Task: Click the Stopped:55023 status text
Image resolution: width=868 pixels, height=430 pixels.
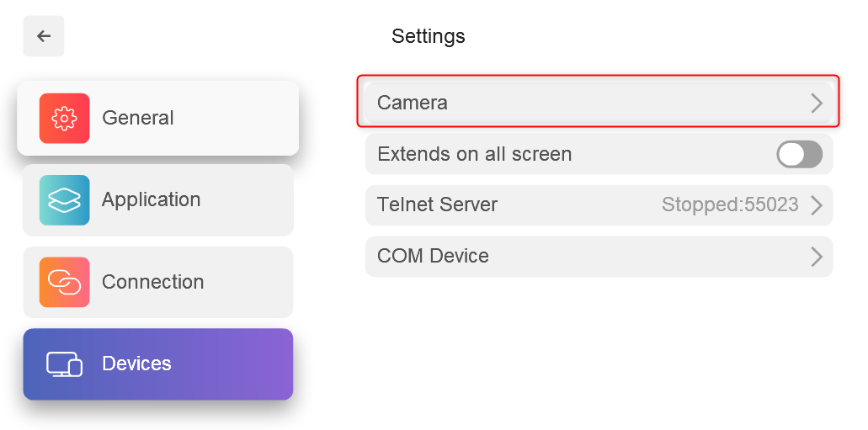Action: [730, 204]
